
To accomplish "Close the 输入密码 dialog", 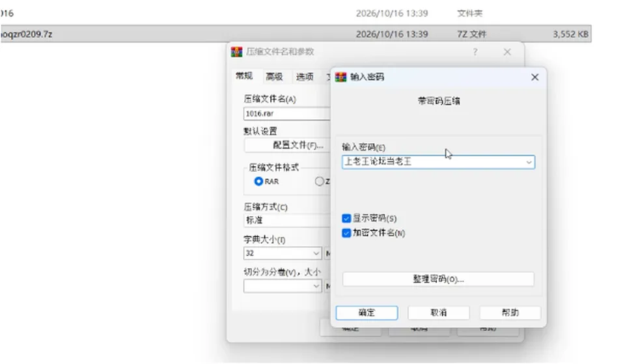I will pyautogui.click(x=535, y=77).
